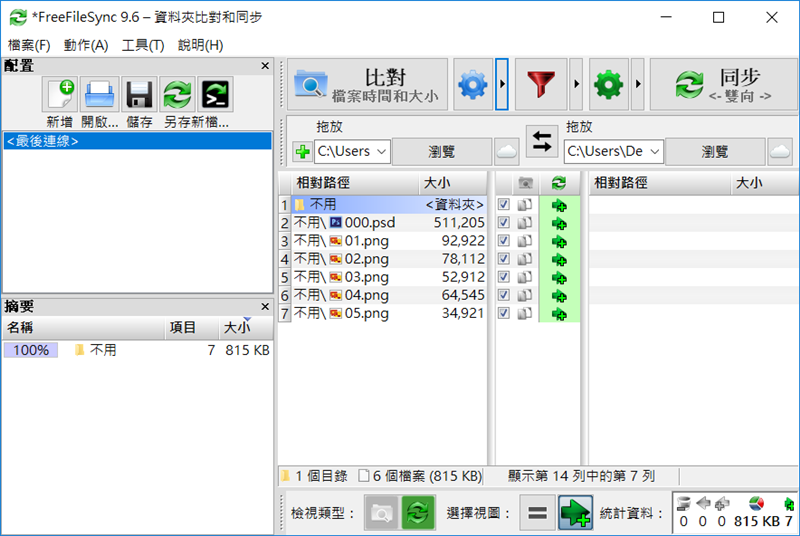Toggle the equal files view button
The width and height of the screenshot is (800, 536).
pyautogui.click(x=537, y=513)
